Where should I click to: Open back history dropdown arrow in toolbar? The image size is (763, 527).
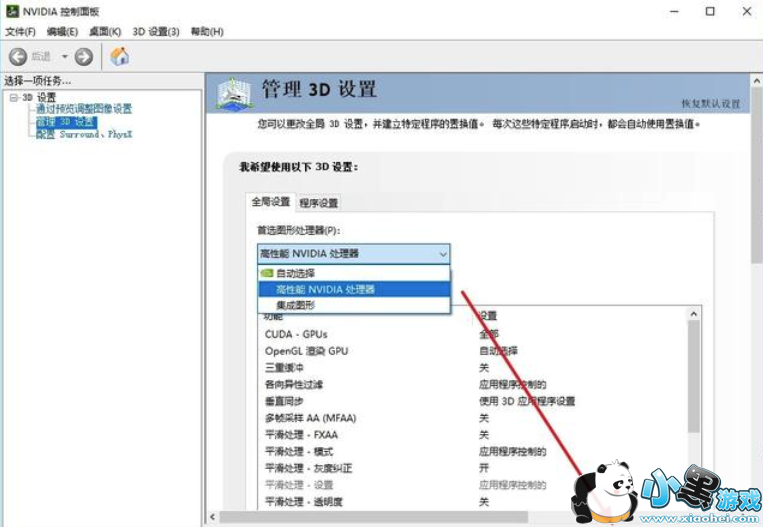click(x=64, y=57)
